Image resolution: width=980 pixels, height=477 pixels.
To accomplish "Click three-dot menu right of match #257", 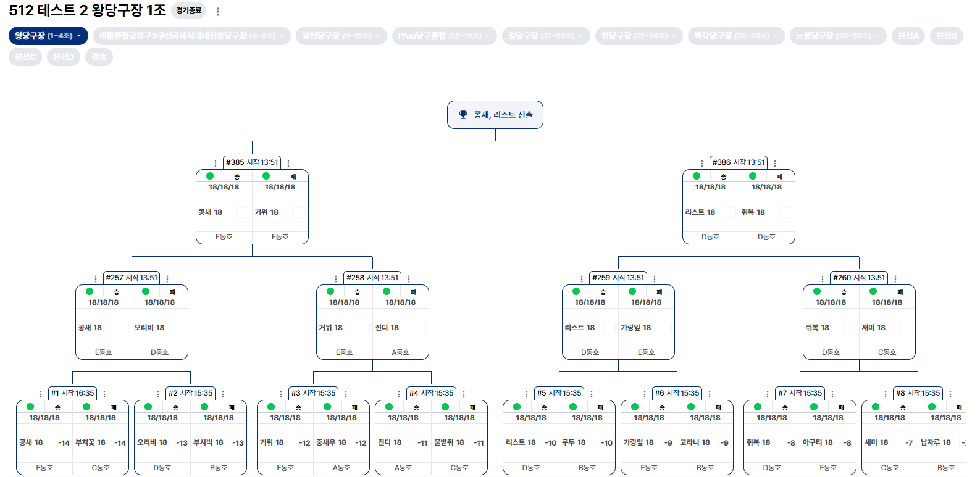I will coord(167,279).
